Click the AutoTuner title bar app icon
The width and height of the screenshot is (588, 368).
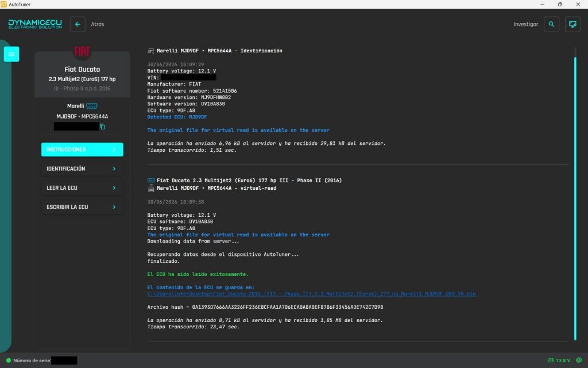point(4,4)
